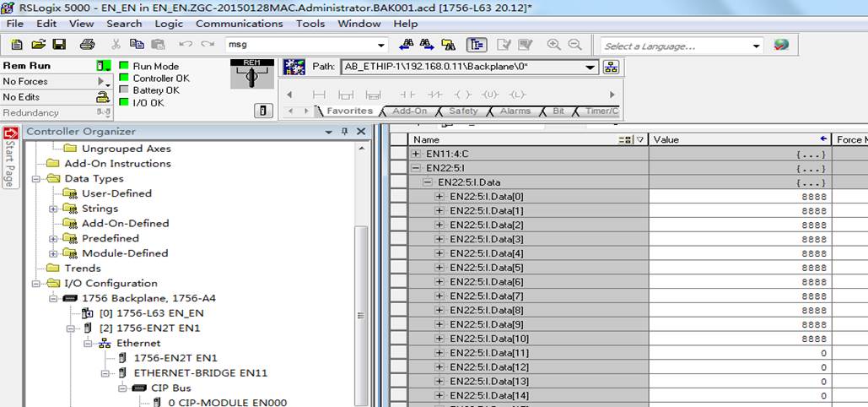This screenshot has width=868, height=407.
Task: Open the Path dropdown arrow
Action: pos(590,67)
